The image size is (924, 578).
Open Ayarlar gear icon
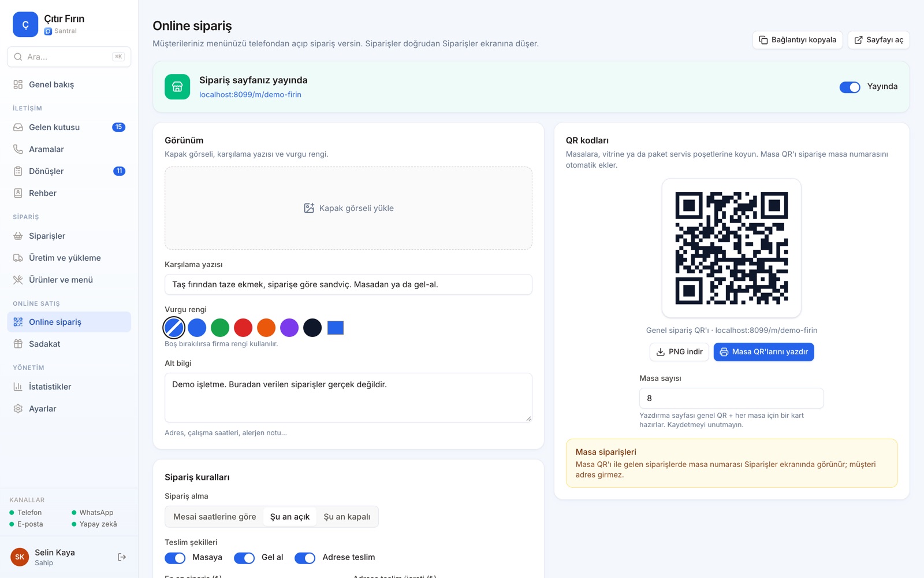(x=18, y=409)
